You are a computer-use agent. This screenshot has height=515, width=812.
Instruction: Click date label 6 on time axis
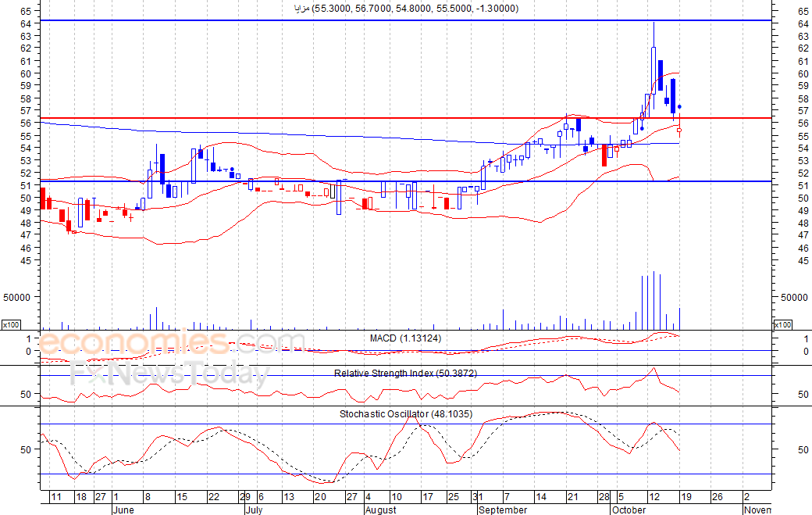(x=261, y=497)
